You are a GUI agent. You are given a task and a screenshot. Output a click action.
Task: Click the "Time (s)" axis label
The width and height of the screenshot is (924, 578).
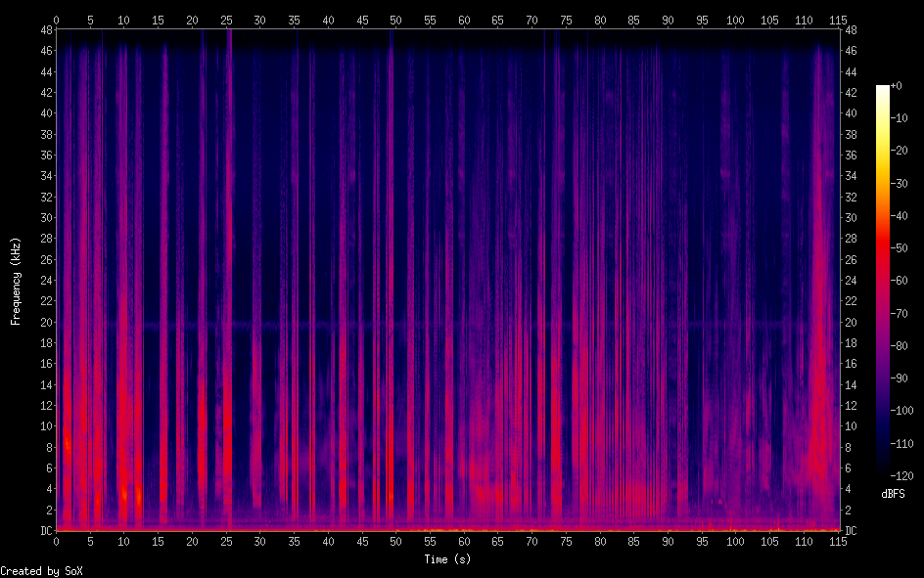(x=447, y=559)
